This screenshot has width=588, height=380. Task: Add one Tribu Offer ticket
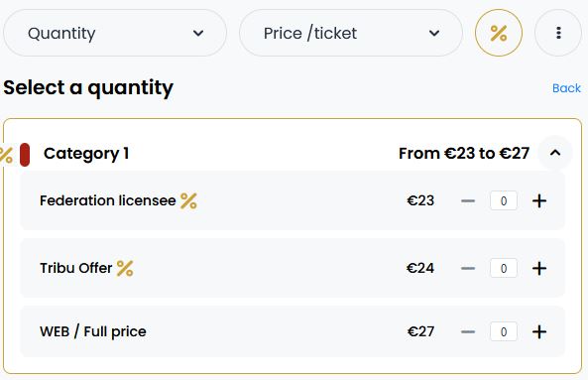point(539,268)
